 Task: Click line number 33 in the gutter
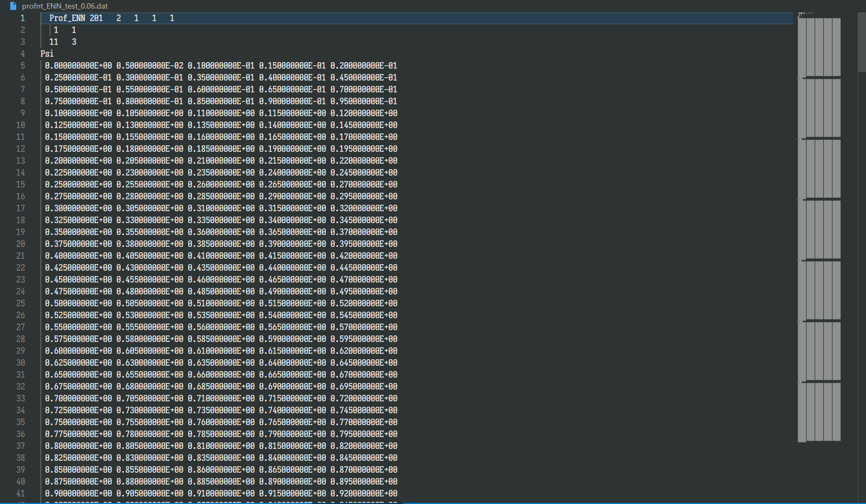(x=21, y=399)
